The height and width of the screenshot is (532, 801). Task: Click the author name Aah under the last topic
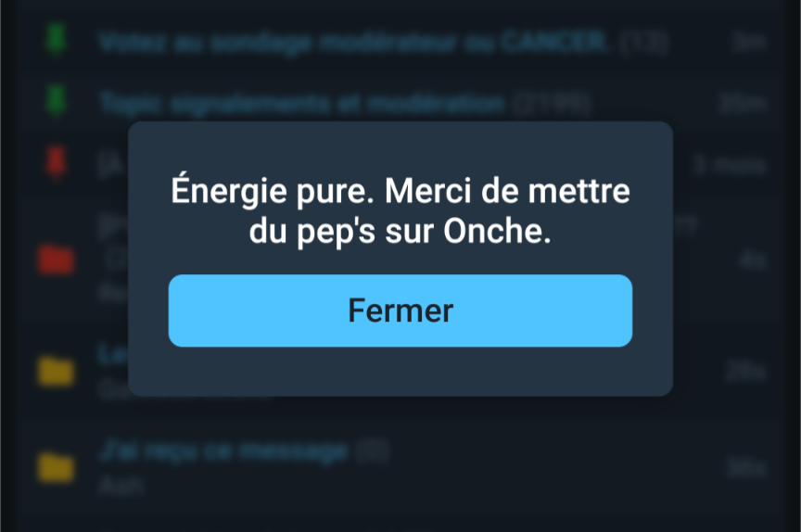click(121, 485)
